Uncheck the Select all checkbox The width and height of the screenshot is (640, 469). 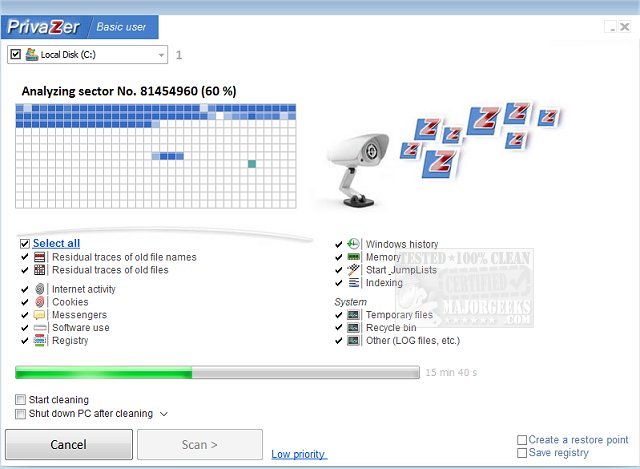(x=25, y=243)
